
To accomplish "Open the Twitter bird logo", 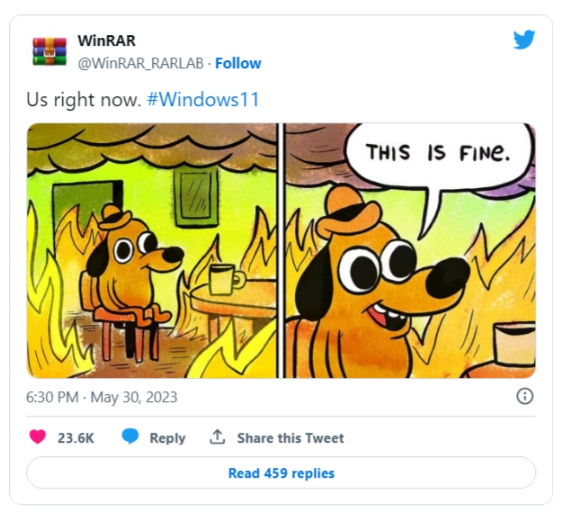I will 524,39.
